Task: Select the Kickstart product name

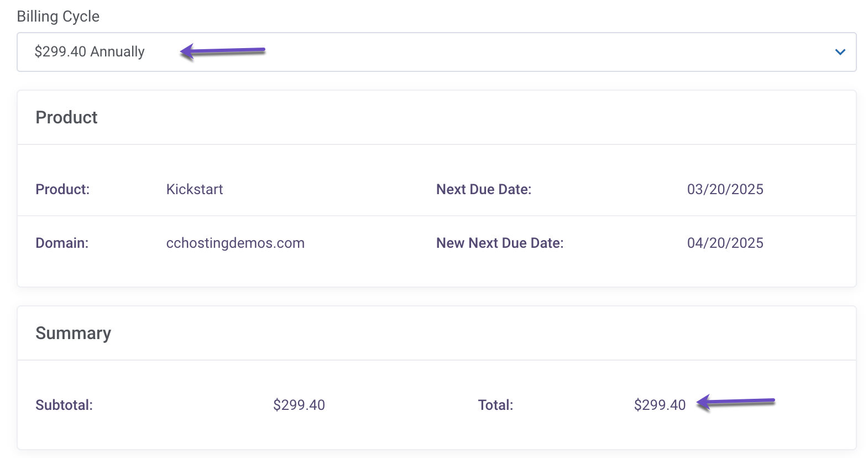Action: (195, 189)
